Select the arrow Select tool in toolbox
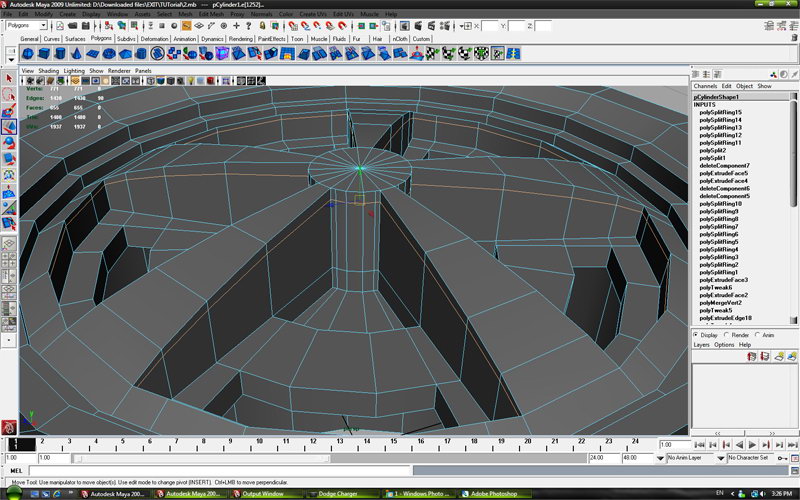The height and width of the screenshot is (500, 800). click(x=9, y=77)
